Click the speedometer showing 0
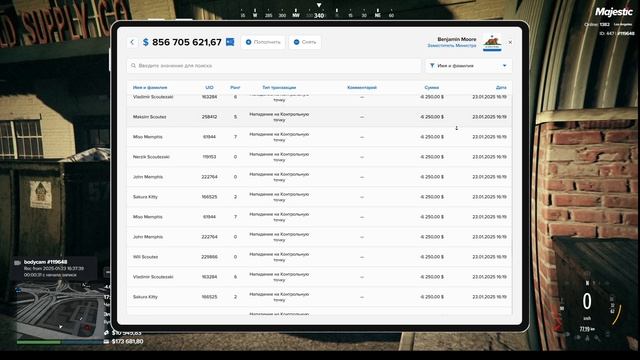Viewport: 640px width, 360px height. (x=587, y=302)
